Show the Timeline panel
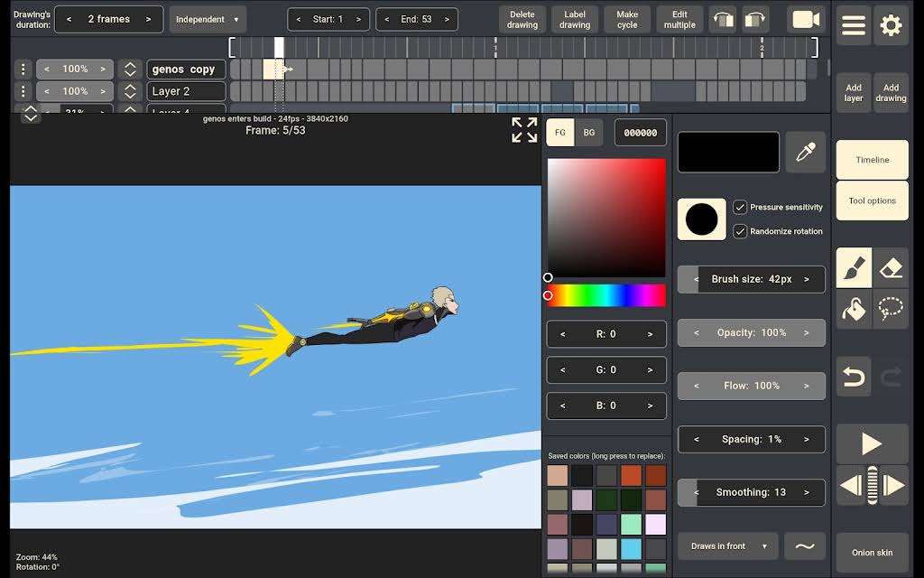Screen dimensions: 924x578 pos(873,160)
